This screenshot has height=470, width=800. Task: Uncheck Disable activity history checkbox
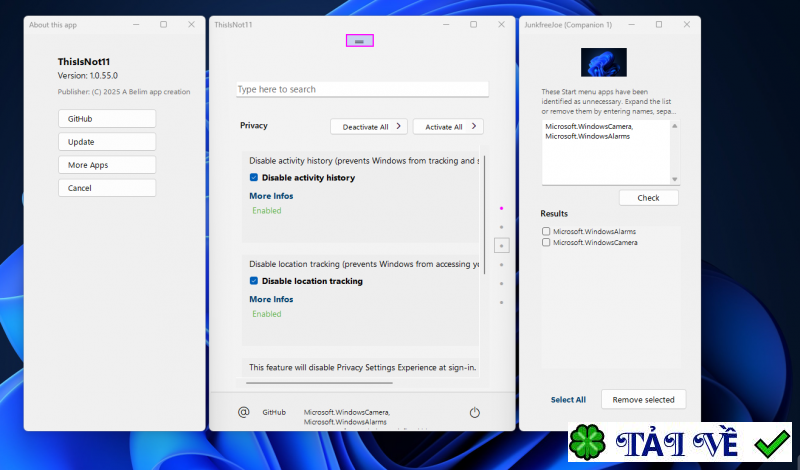coord(254,178)
